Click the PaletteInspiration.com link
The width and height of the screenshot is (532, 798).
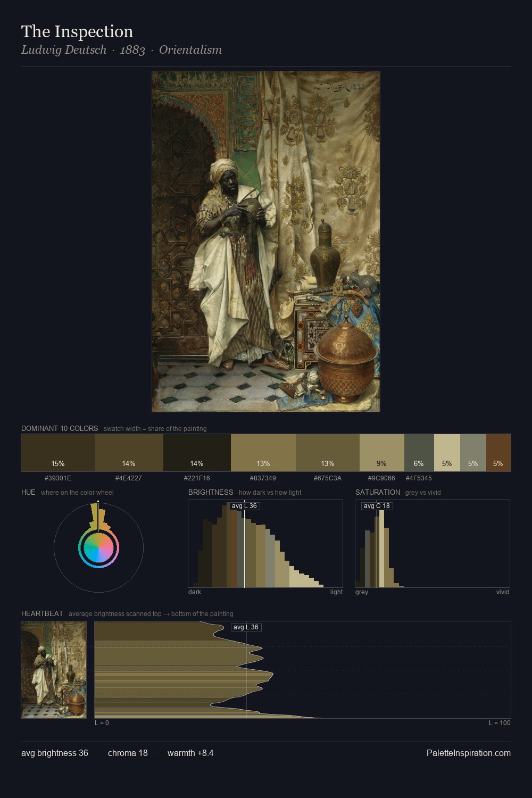[x=469, y=753]
